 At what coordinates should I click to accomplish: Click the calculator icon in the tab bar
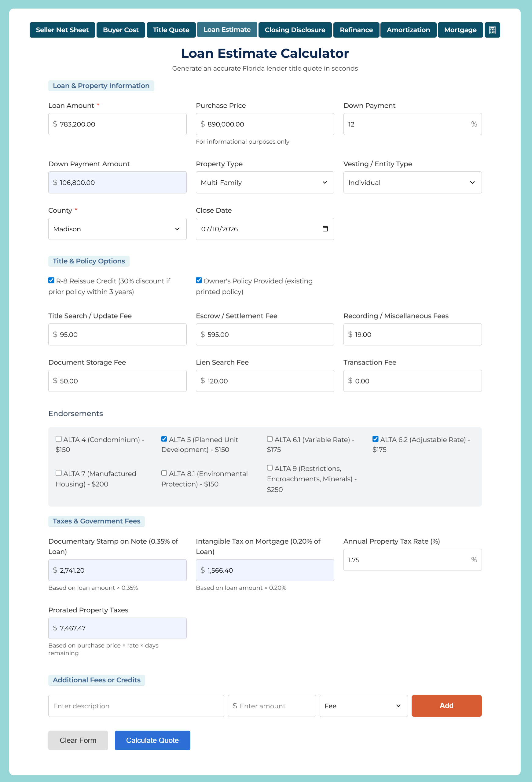[492, 30]
